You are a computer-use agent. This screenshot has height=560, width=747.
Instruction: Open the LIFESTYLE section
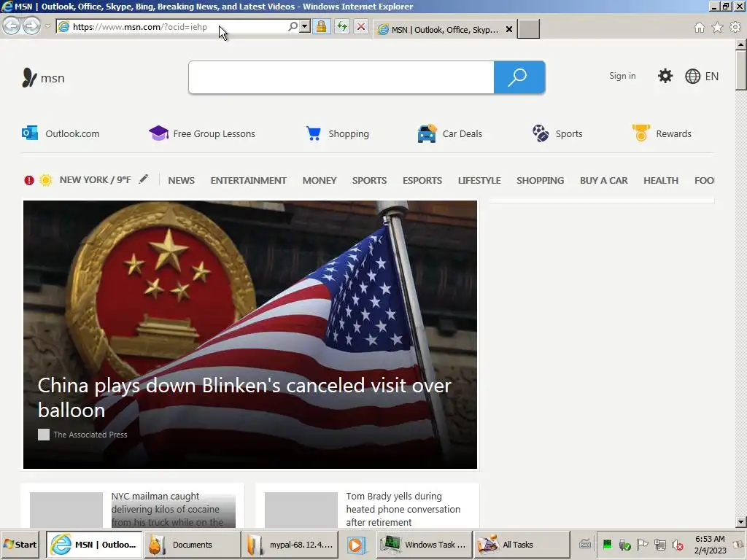pos(479,181)
